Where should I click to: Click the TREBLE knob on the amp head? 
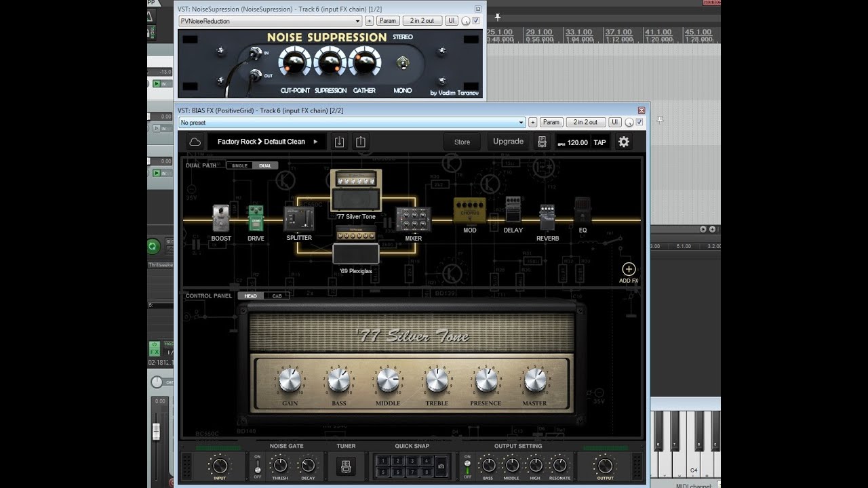tap(437, 380)
